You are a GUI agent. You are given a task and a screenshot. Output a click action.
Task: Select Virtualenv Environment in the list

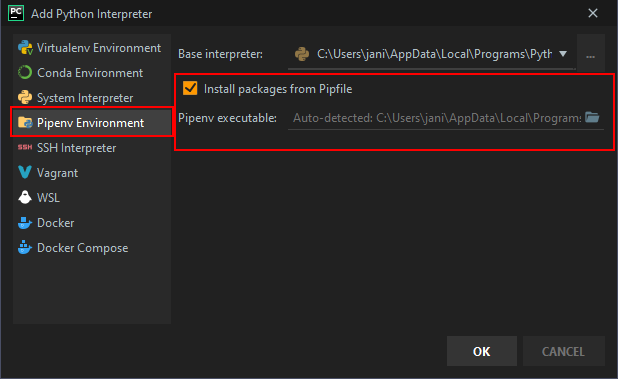click(x=92, y=48)
